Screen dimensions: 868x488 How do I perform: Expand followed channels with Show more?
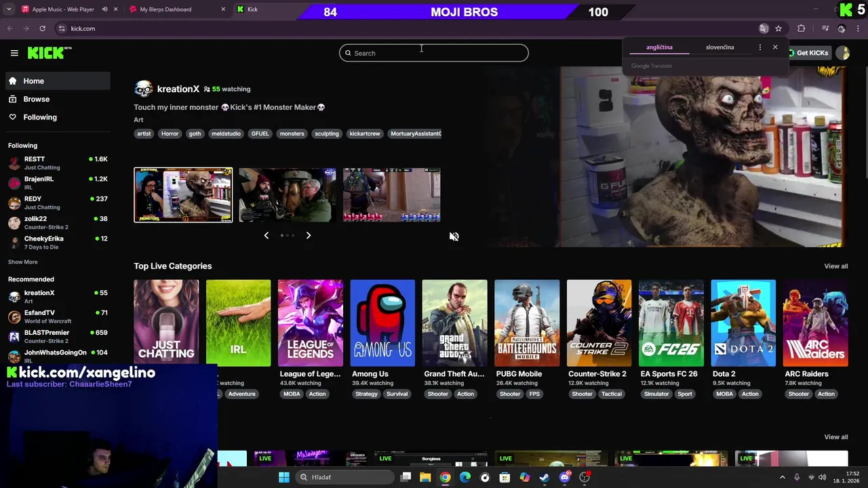23,262
